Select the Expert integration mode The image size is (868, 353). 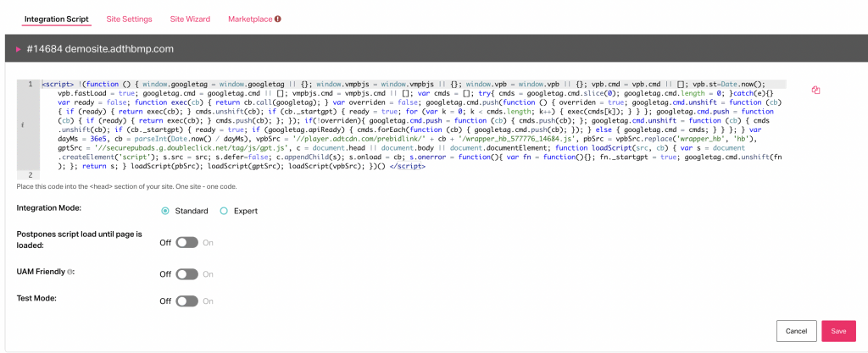(224, 211)
